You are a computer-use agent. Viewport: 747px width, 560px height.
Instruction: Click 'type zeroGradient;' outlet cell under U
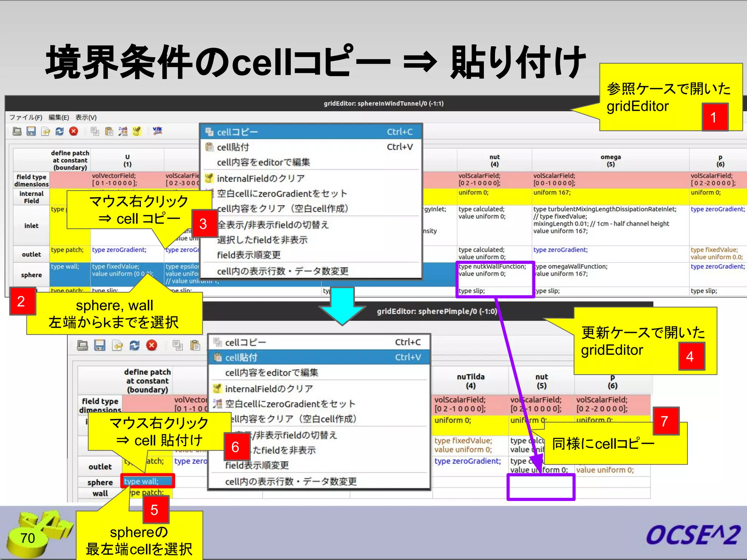tap(127, 254)
